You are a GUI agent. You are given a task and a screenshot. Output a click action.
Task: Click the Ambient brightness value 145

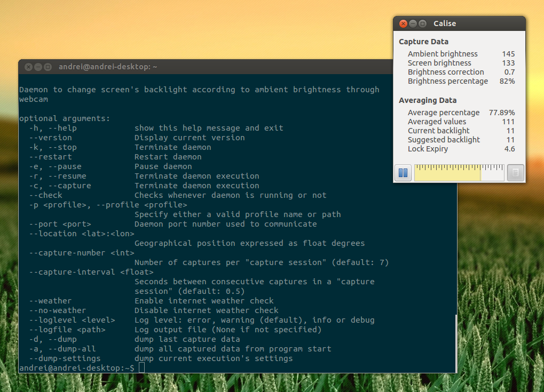coord(508,53)
